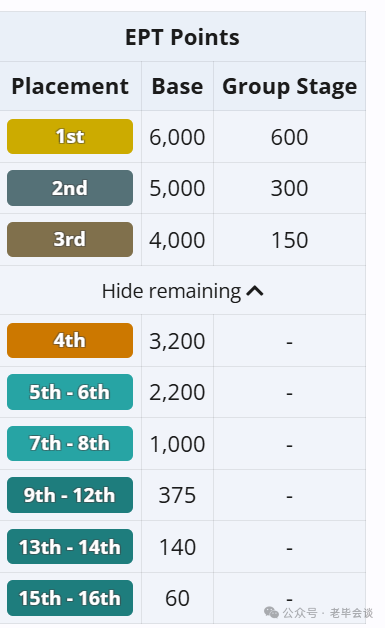Click the 3,200 base points cell
The height and width of the screenshot is (628, 385).
pos(177,341)
